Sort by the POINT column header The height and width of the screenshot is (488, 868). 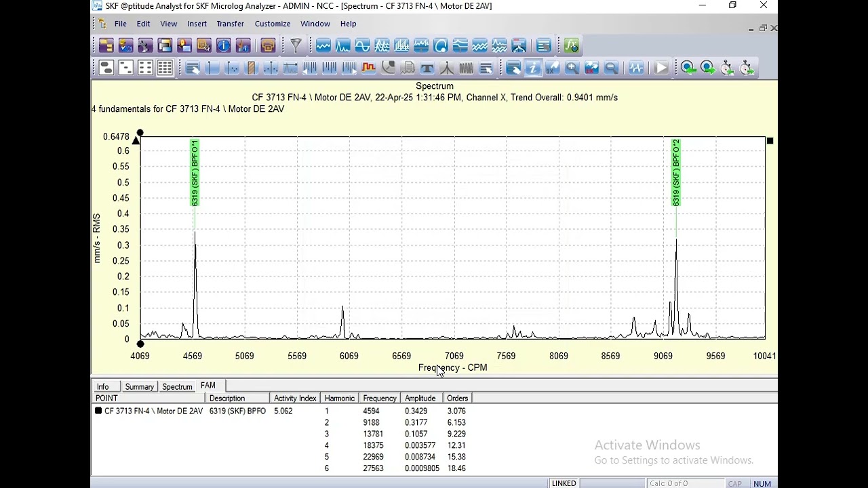coord(149,399)
